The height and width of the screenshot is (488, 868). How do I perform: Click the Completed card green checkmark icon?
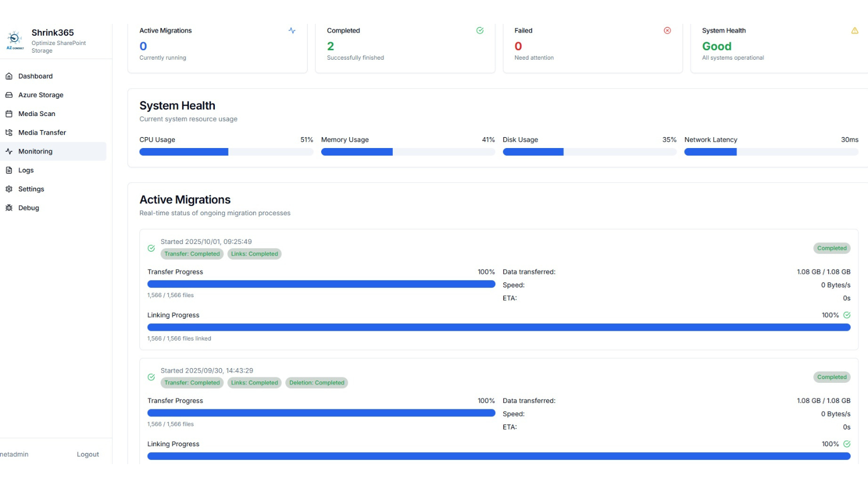click(x=480, y=31)
